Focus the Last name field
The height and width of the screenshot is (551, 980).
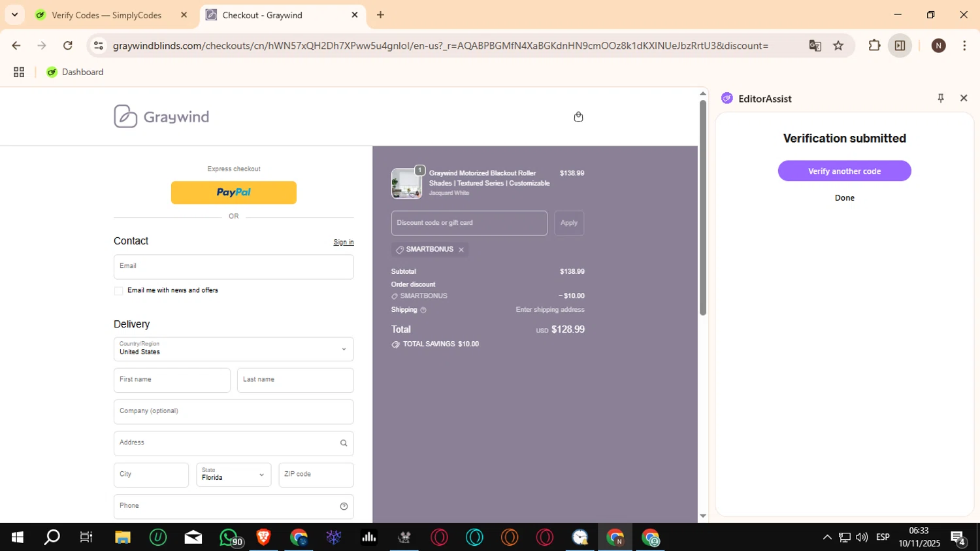tap(295, 380)
